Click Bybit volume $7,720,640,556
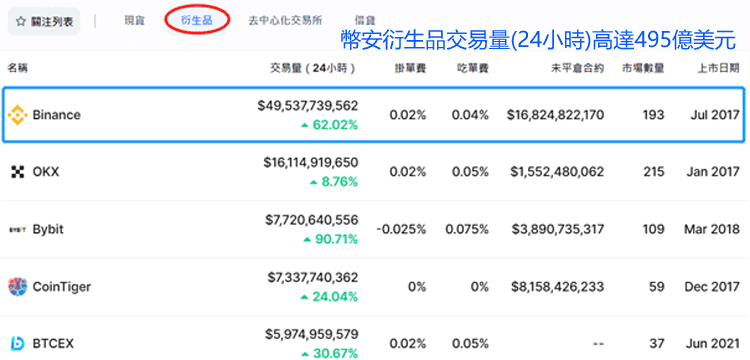Image resolution: width=750 pixels, height=360 pixels. (x=311, y=220)
